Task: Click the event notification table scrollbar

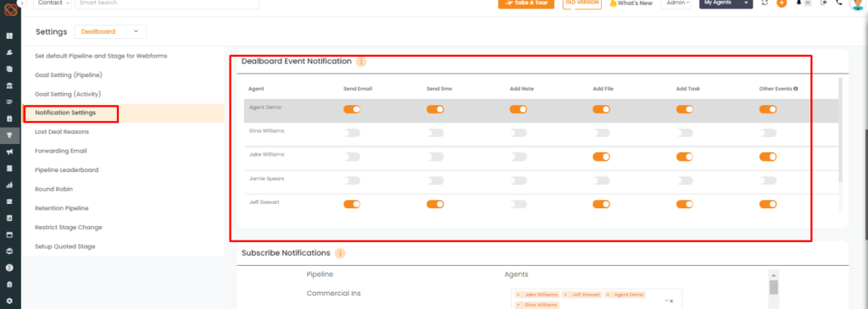Action: click(840, 130)
